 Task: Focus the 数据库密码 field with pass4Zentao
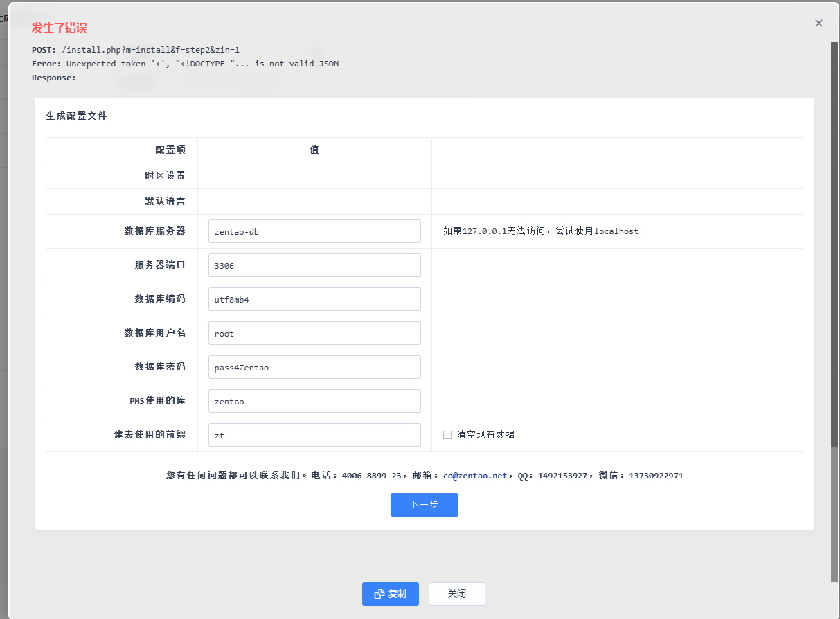pos(314,367)
